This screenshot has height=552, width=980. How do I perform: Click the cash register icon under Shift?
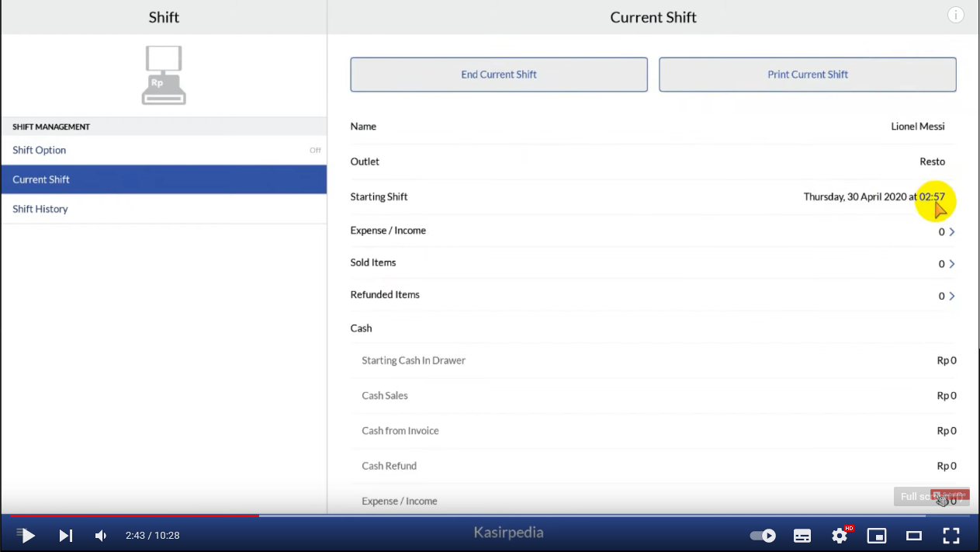[164, 75]
